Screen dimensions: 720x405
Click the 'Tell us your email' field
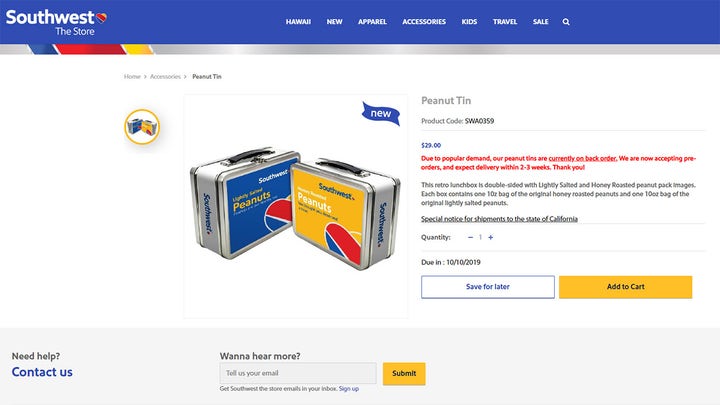pyautogui.click(x=298, y=373)
